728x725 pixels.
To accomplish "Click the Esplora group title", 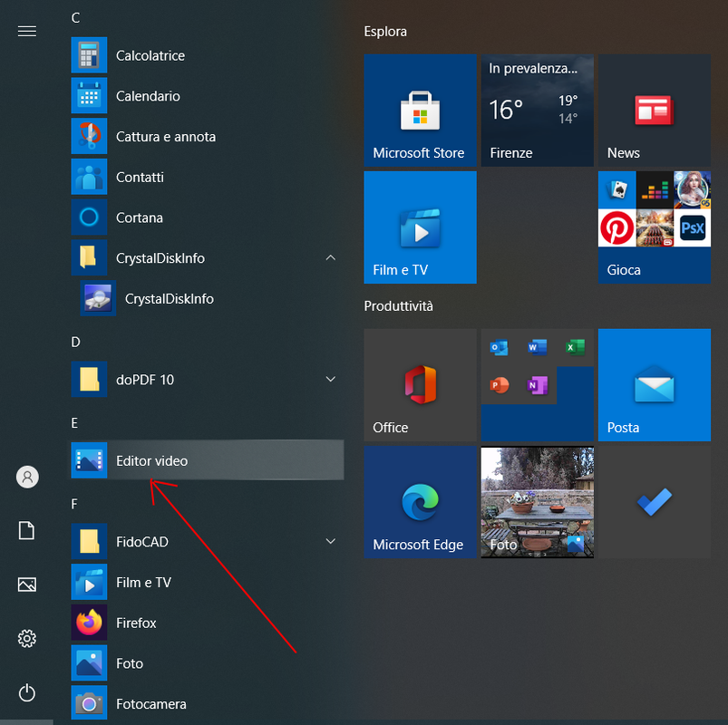I will pos(385,32).
